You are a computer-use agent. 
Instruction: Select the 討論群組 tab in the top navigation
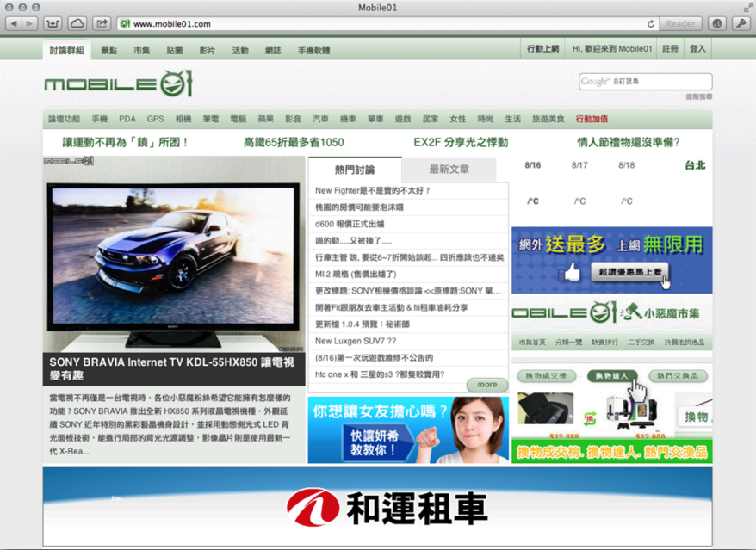(x=66, y=50)
